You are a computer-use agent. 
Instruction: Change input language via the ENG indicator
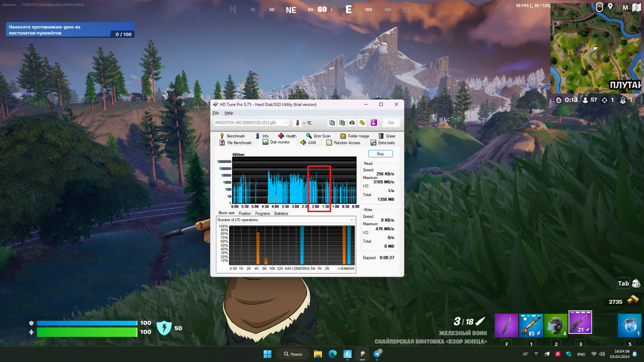(x=581, y=354)
